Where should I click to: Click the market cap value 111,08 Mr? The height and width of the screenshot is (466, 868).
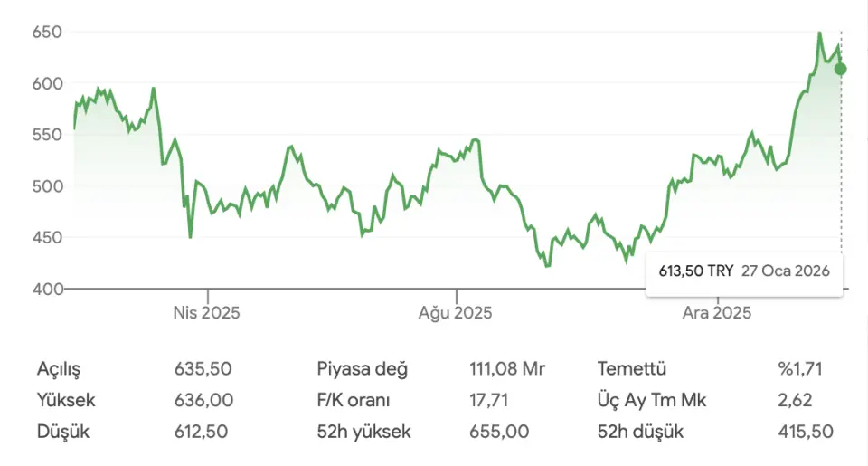507,369
